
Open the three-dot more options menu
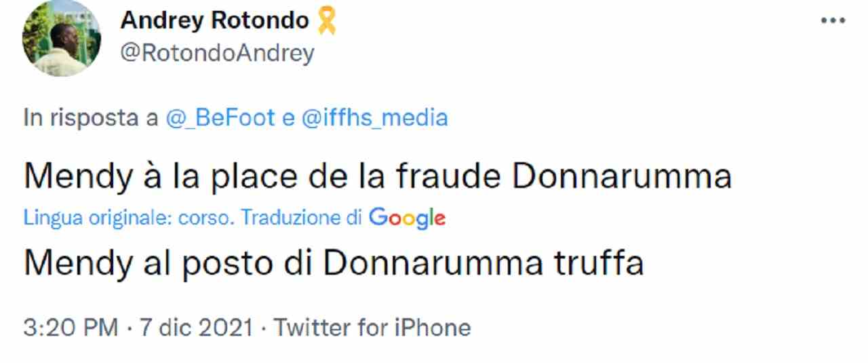(833, 21)
